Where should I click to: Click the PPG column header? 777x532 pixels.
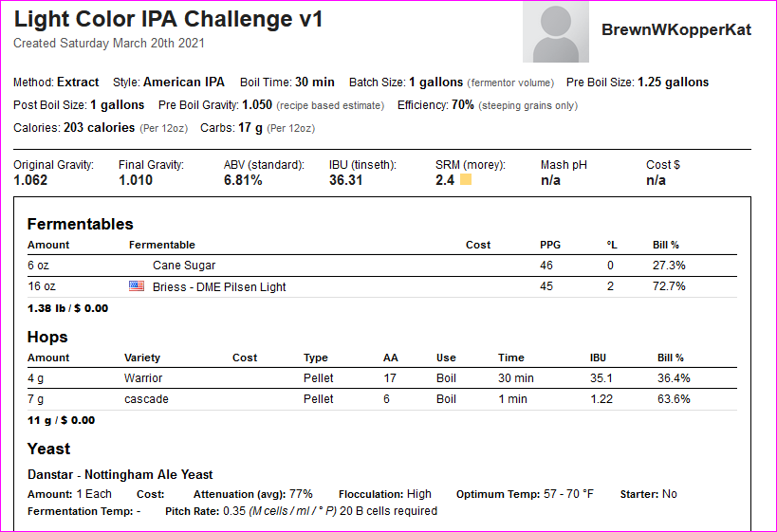click(x=550, y=245)
